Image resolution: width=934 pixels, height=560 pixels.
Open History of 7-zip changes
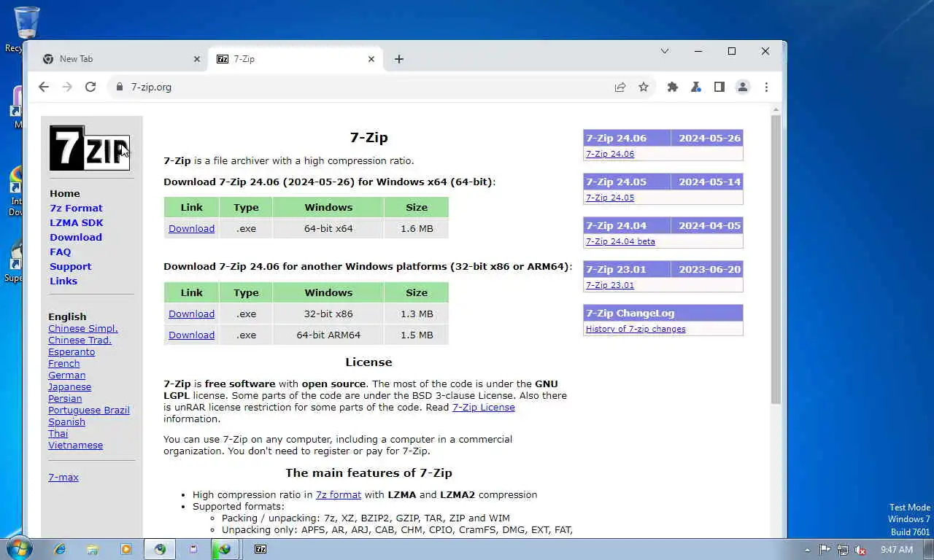click(636, 329)
